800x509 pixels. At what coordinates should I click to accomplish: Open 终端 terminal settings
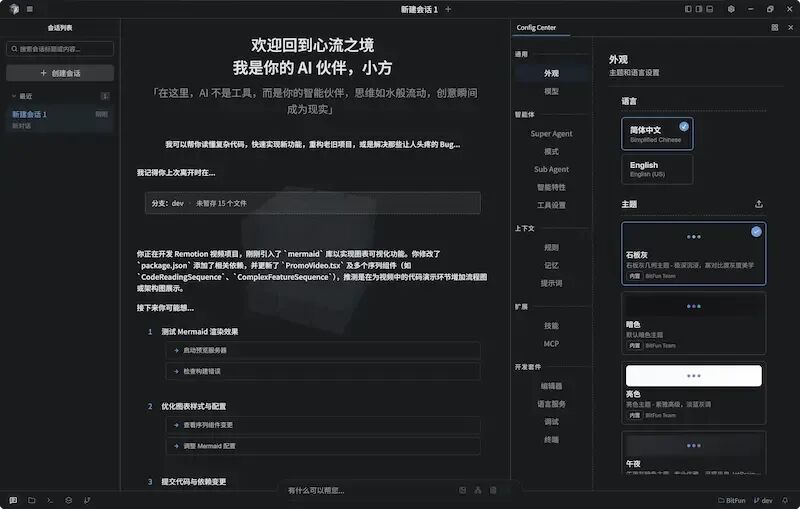[x=552, y=440]
